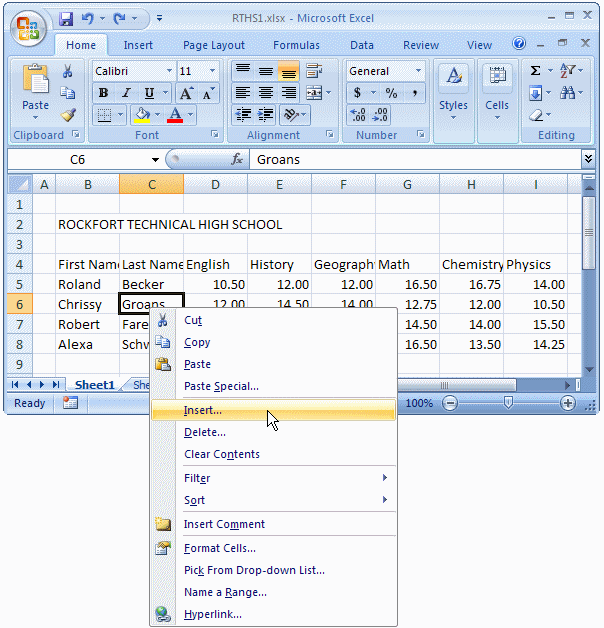The image size is (604, 628).
Task: Apply fill color paint bucket
Action: 143,115
